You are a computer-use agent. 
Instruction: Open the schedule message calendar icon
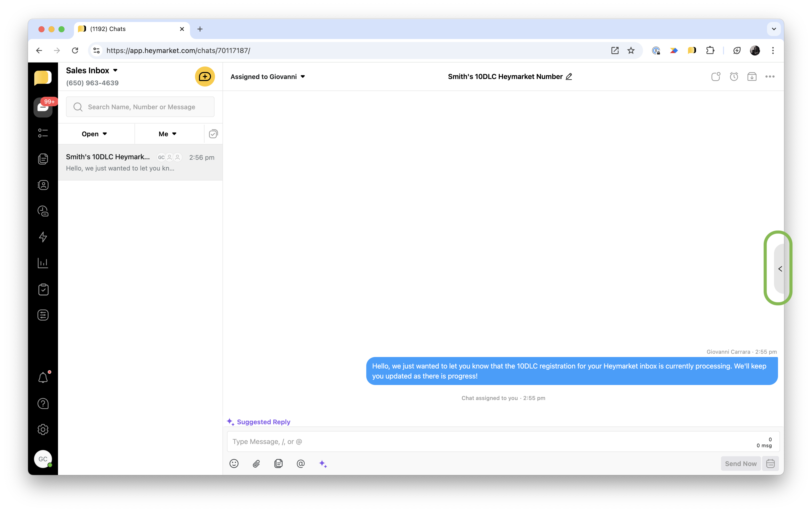[x=770, y=463]
